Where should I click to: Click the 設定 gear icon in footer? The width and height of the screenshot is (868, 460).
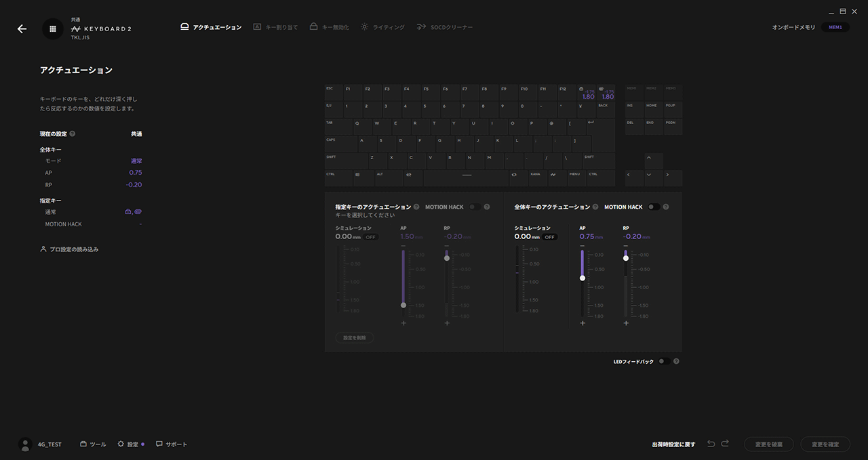tap(120, 444)
